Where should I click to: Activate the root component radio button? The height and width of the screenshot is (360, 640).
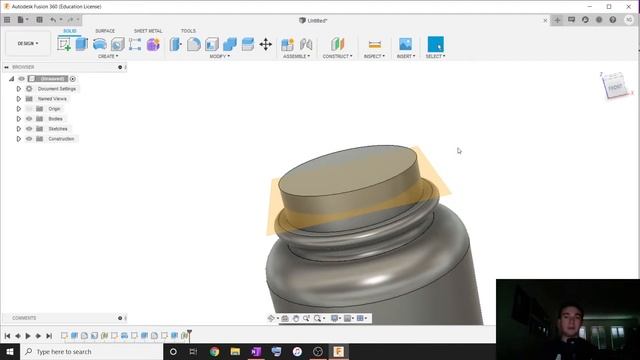click(x=73, y=79)
